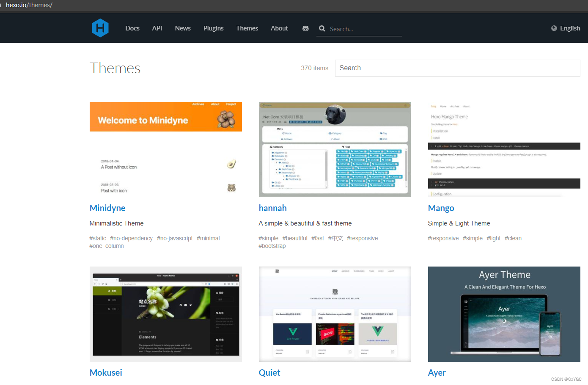Choose the #simple tag under Mango
The height and width of the screenshot is (385, 588).
[x=473, y=238]
